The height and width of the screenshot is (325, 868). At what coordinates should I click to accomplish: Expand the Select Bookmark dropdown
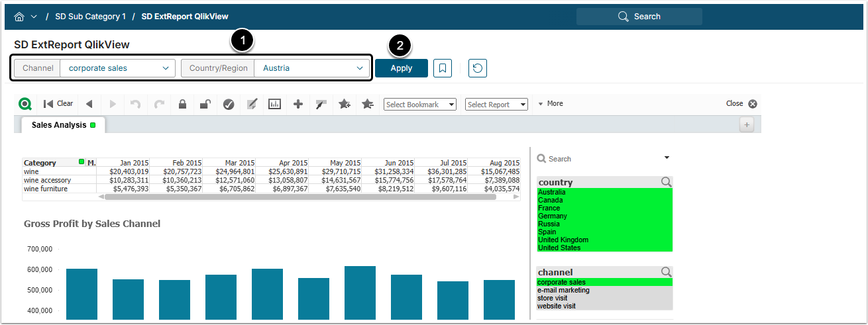click(420, 105)
